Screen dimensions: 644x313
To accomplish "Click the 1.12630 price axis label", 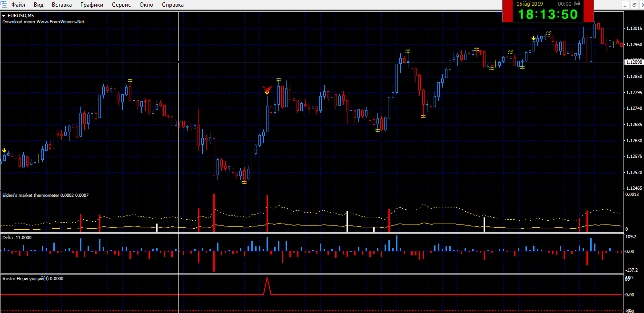I will point(634,141).
